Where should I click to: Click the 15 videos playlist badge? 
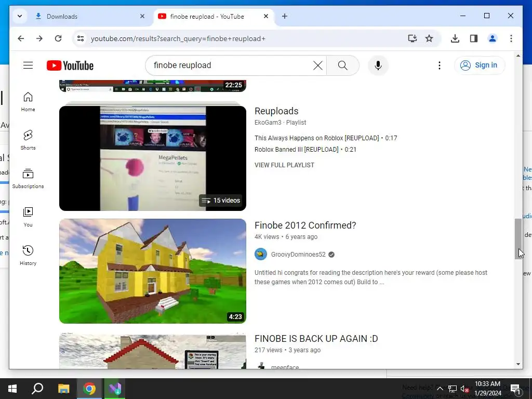pyautogui.click(x=221, y=201)
